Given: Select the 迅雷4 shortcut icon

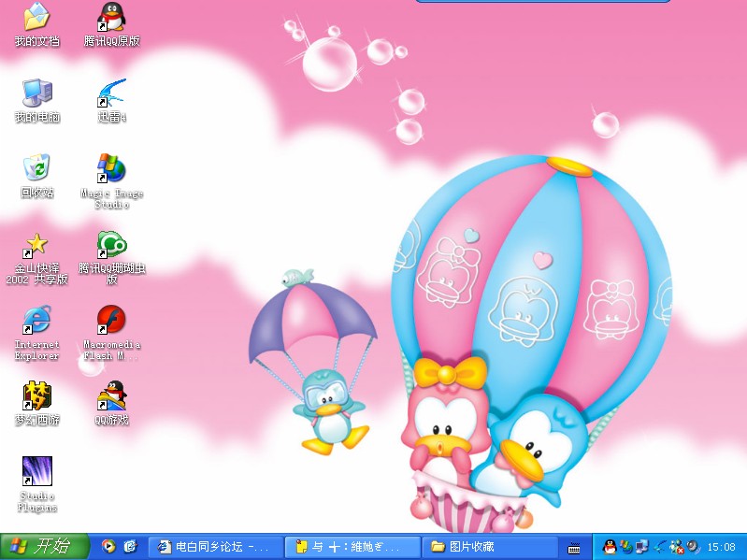Looking at the screenshot, I should (x=111, y=93).
